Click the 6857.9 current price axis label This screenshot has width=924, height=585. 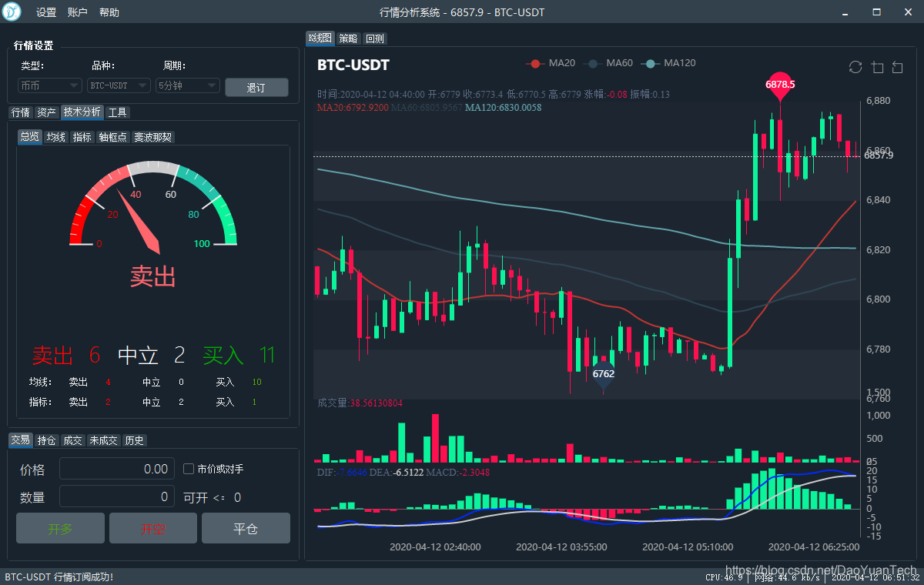(879, 155)
